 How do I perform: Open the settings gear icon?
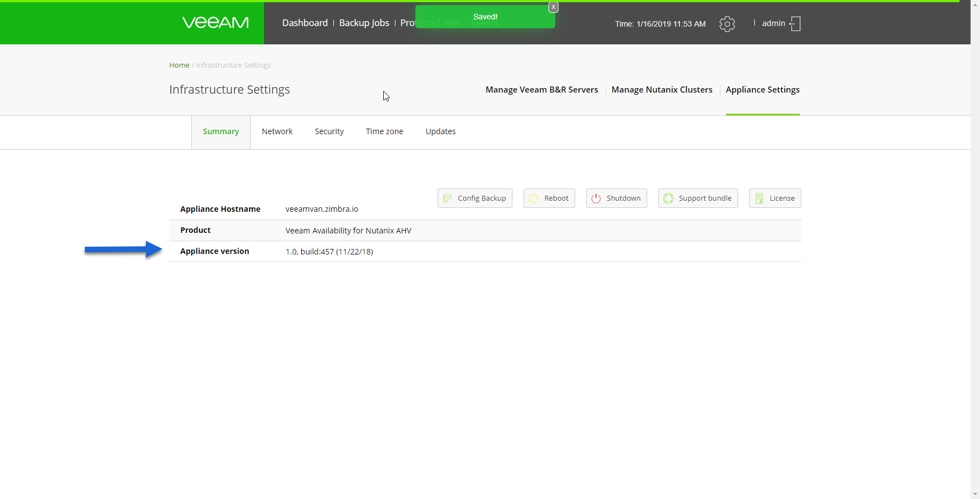pos(727,24)
